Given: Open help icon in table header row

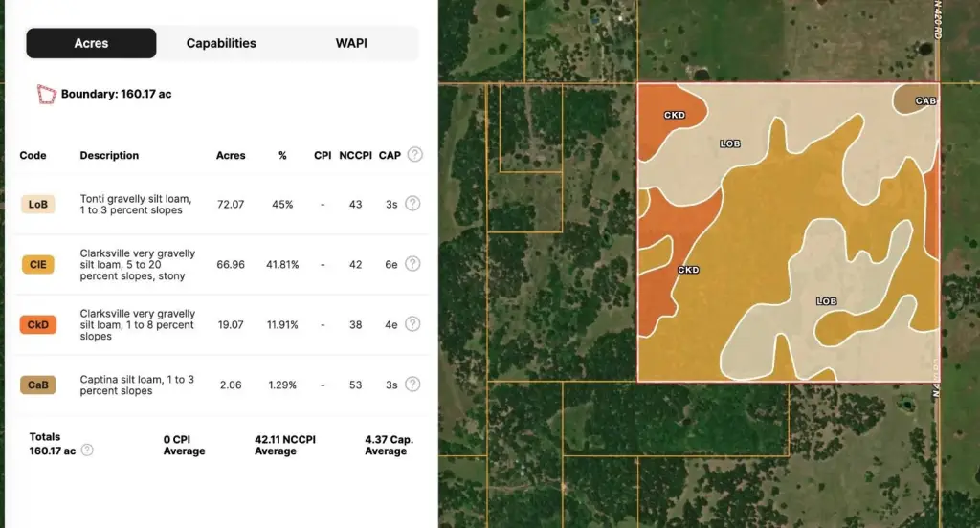Looking at the screenshot, I should coord(415,154).
